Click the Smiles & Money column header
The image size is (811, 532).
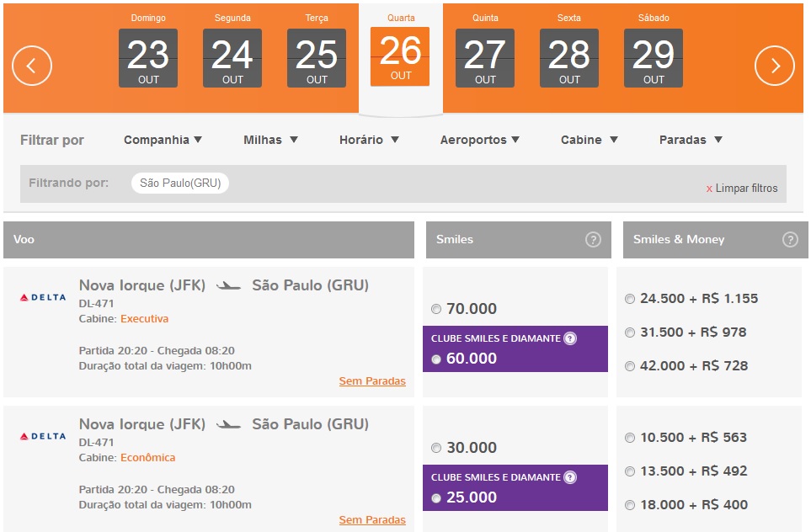tap(715, 239)
